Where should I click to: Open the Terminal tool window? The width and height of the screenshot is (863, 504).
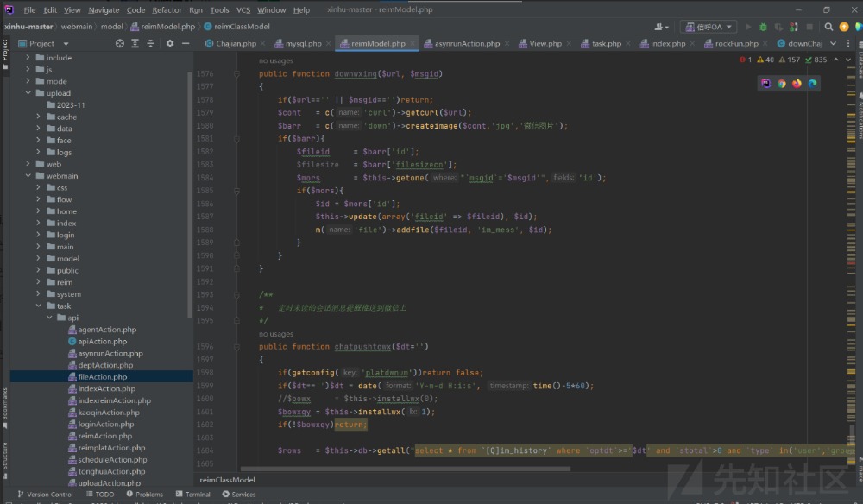[192, 495]
